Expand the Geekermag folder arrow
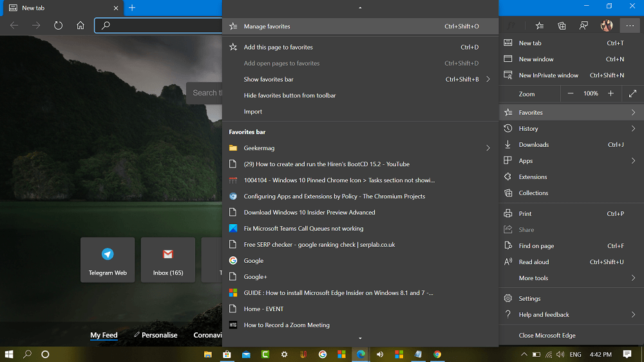The image size is (644, 362). (488, 148)
